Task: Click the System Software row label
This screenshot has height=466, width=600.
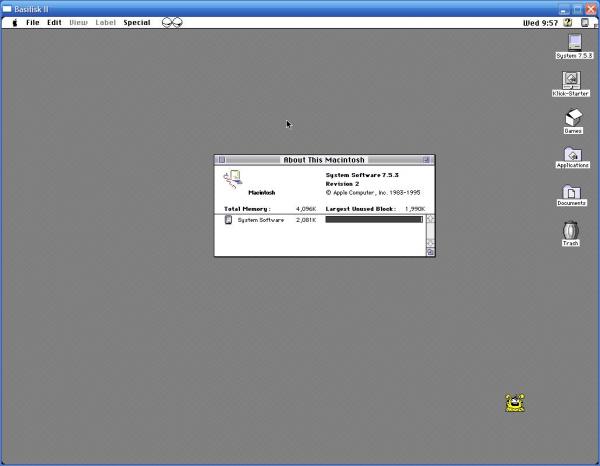Action: [261, 220]
